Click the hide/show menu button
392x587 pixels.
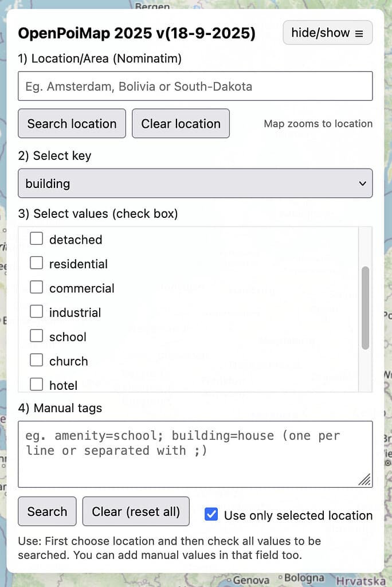(x=327, y=33)
